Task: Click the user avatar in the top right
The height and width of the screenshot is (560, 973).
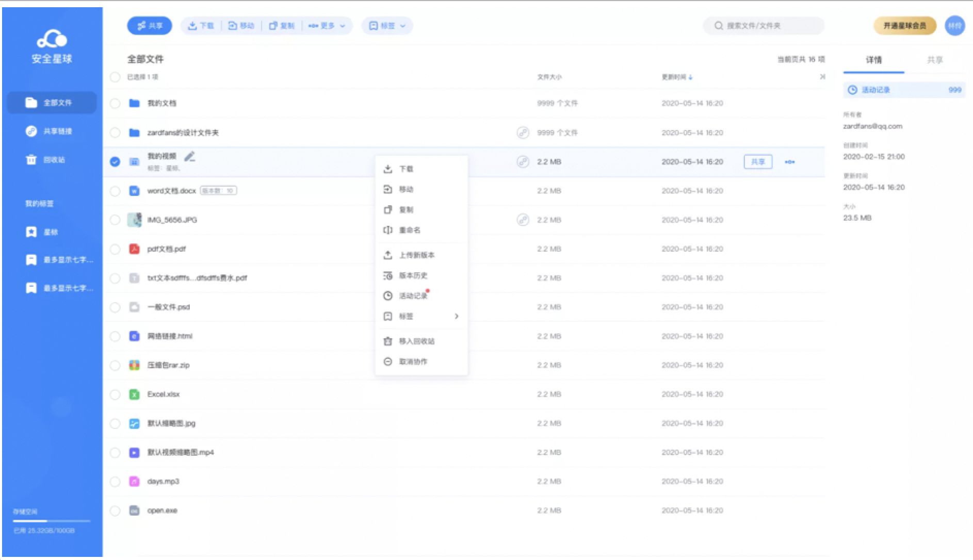Action: tap(954, 26)
